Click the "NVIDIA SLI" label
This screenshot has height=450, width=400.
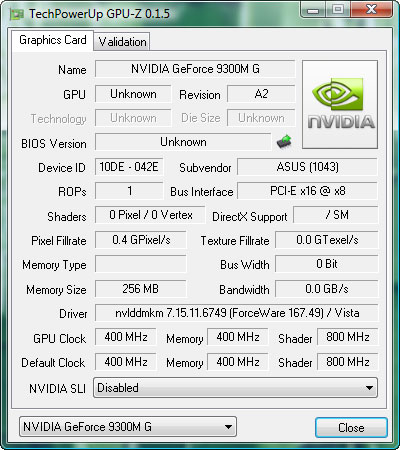(57, 389)
